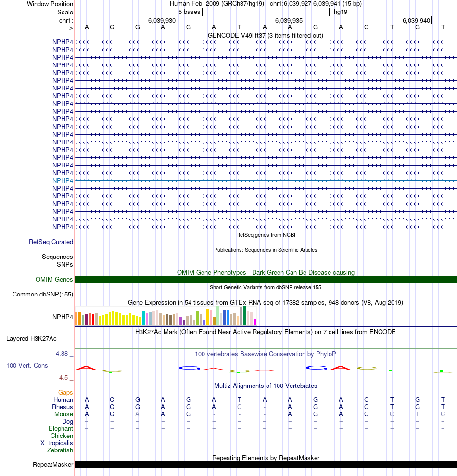Open the RefSeq genes from NCBI title

(266, 235)
